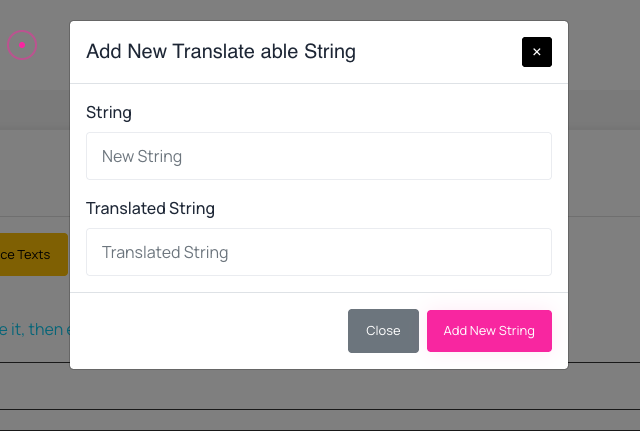Focus the New String input field
The height and width of the screenshot is (431, 640).
[x=319, y=156]
